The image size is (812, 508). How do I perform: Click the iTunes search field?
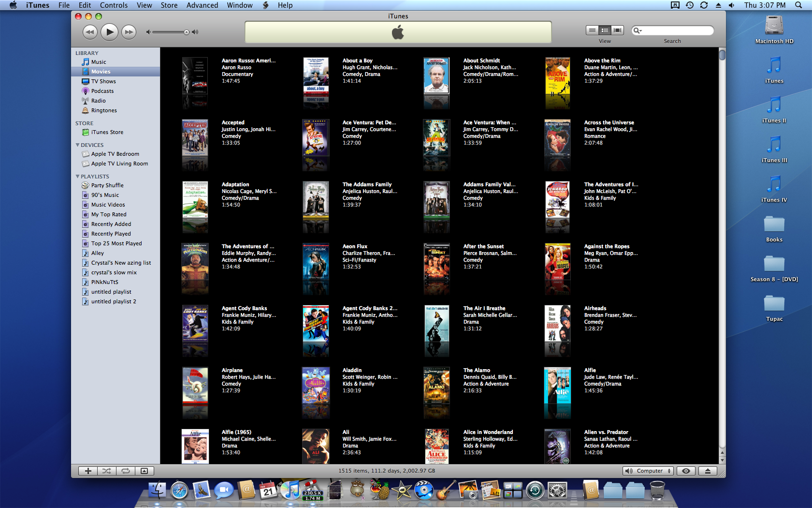pos(674,30)
